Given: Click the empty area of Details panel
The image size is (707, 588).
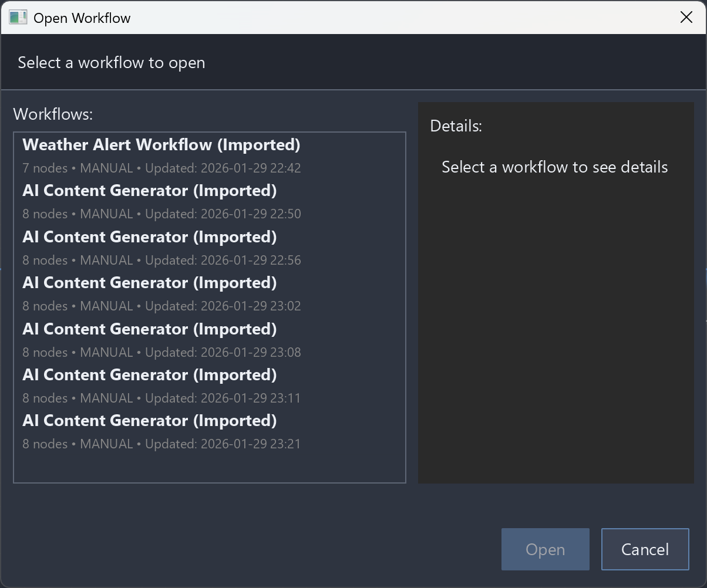Looking at the screenshot, I should 555,329.
